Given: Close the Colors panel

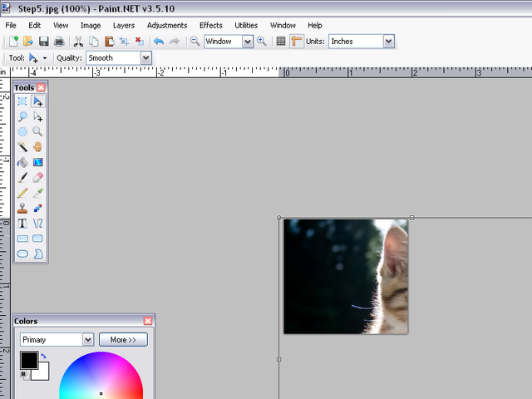Looking at the screenshot, I should [148, 321].
